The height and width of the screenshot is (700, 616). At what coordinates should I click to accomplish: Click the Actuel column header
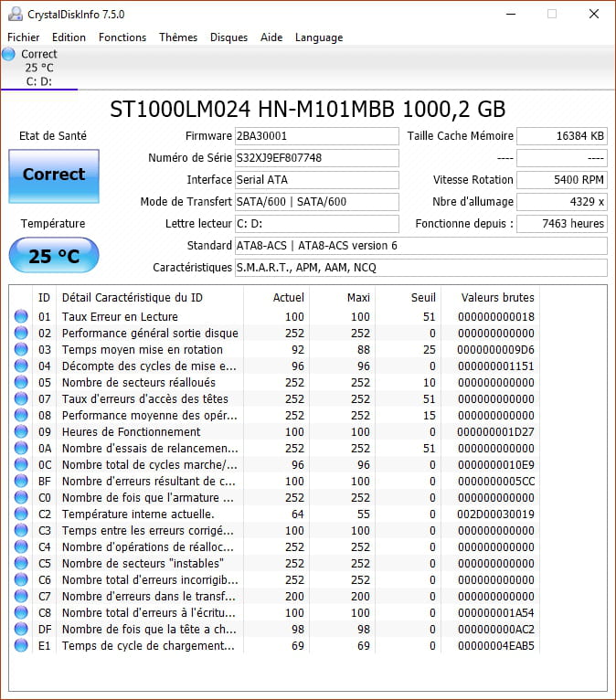(x=276, y=297)
